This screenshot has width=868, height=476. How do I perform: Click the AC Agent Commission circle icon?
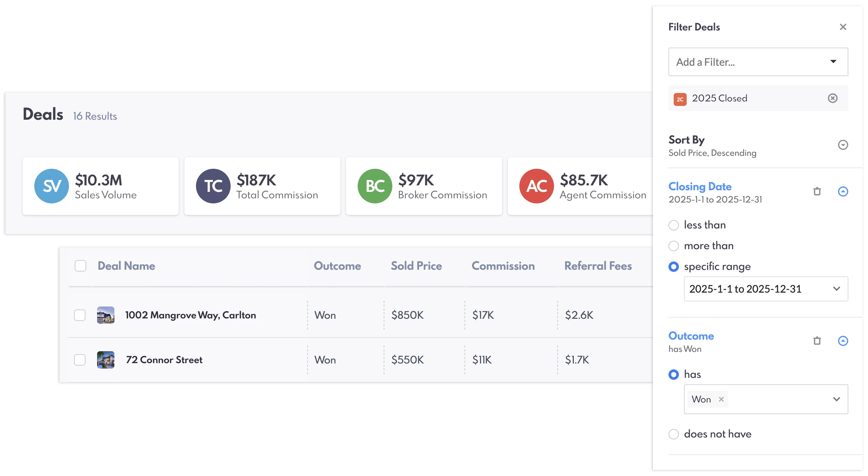[x=536, y=186]
